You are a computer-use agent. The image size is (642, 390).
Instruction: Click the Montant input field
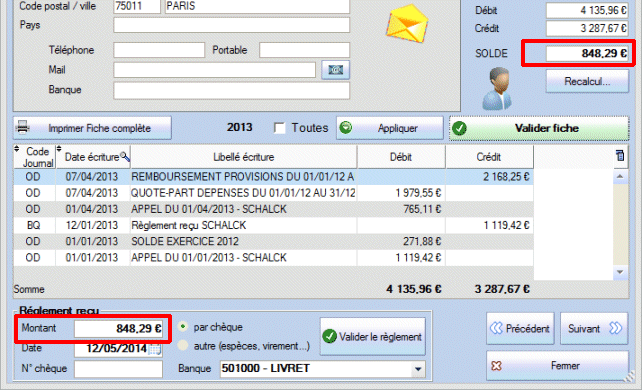(x=118, y=329)
